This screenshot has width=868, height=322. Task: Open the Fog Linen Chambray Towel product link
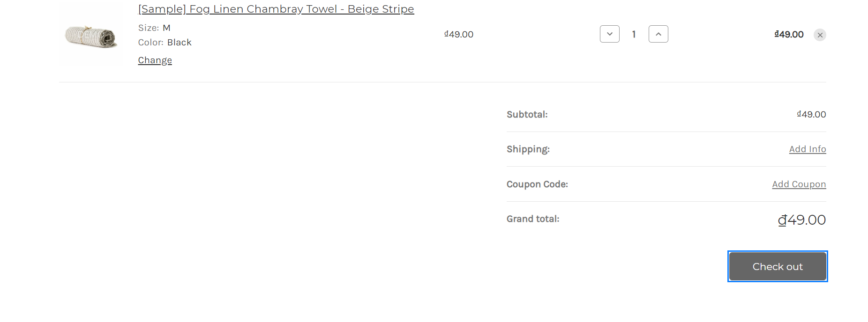[276, 9]
